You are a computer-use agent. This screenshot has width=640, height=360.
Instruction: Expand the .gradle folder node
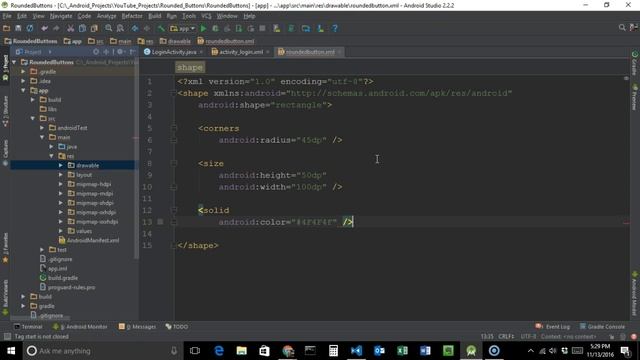(x=24, y=71)
